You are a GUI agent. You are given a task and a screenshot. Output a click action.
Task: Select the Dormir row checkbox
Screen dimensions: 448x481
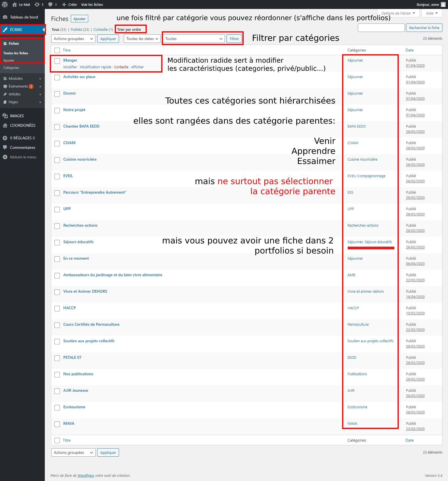click(57, 94)
